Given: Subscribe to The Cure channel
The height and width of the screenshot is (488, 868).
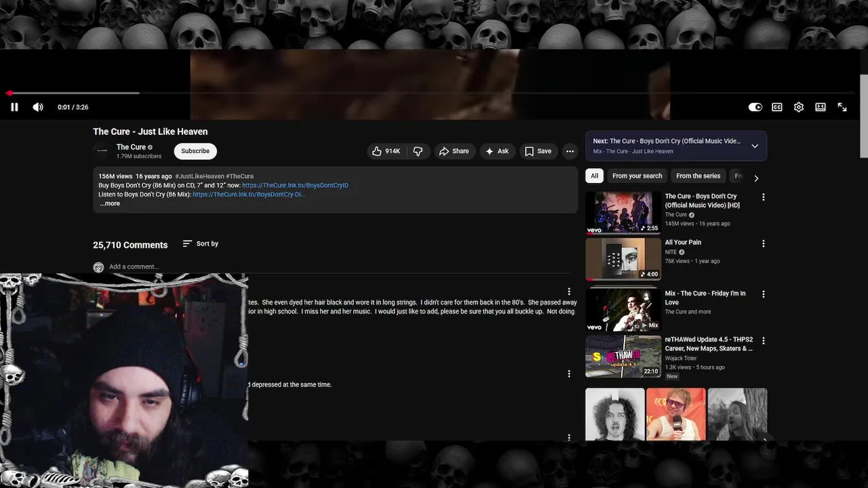Looking at the screenshot, I should (195, 151).
